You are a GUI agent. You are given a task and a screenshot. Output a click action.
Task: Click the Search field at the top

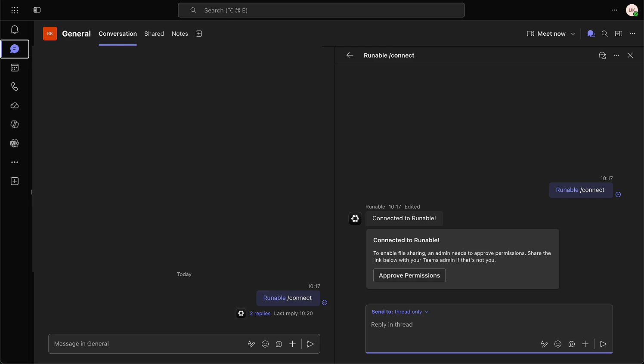pos(321,10)
